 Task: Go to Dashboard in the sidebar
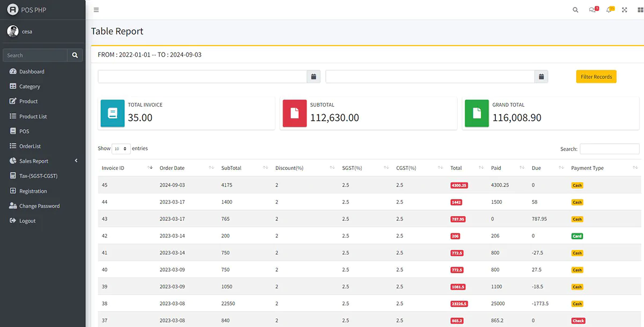point(32,71)
